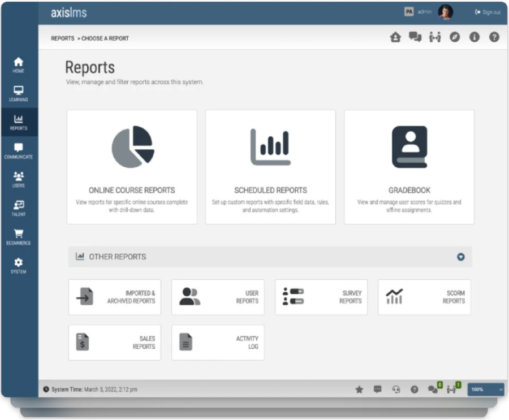Screen dimensions: 509x420
Task: Open System settings gear in sidebar
Action: pyautogui.click(x=19, y=266)
